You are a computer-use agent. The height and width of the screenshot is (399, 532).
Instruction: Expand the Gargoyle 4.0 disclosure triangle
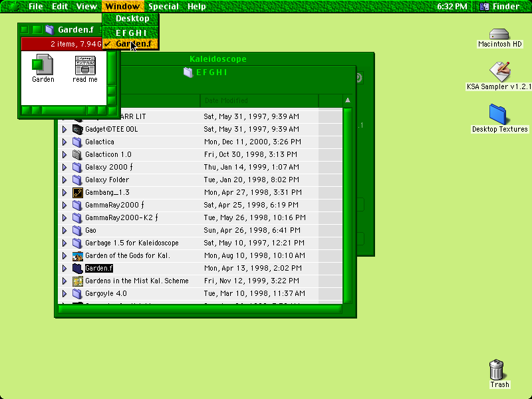[64, 293]
